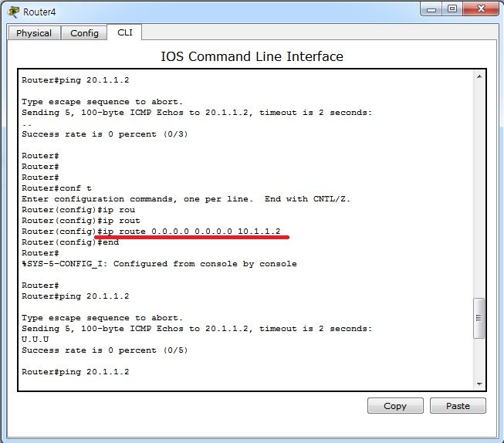
Task: Click the Copy button
Action: [395, 406]
